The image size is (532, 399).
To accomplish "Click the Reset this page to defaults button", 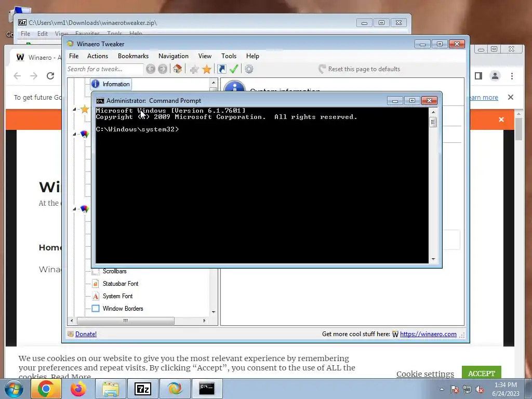I will point(360,69).
